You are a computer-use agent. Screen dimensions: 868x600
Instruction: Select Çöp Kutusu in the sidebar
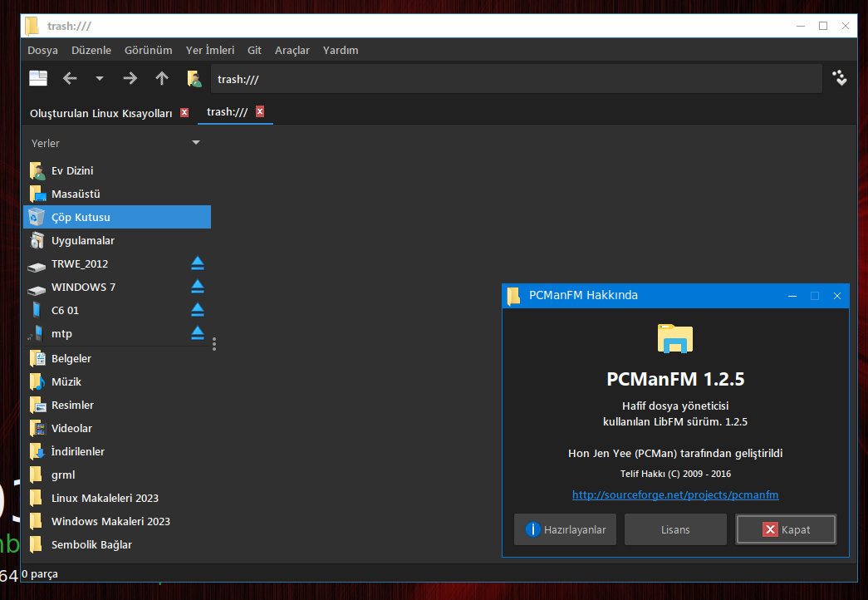(x=117, y=217)
